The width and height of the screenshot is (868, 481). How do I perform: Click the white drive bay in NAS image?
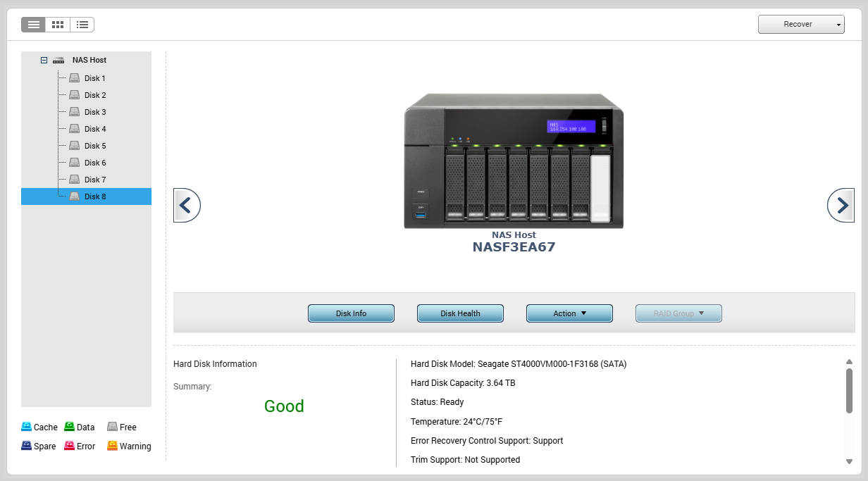tap(600, 188)
